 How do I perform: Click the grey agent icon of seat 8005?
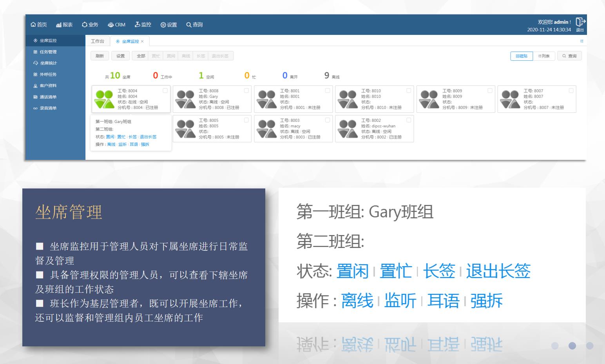click(x=186, y=129)
